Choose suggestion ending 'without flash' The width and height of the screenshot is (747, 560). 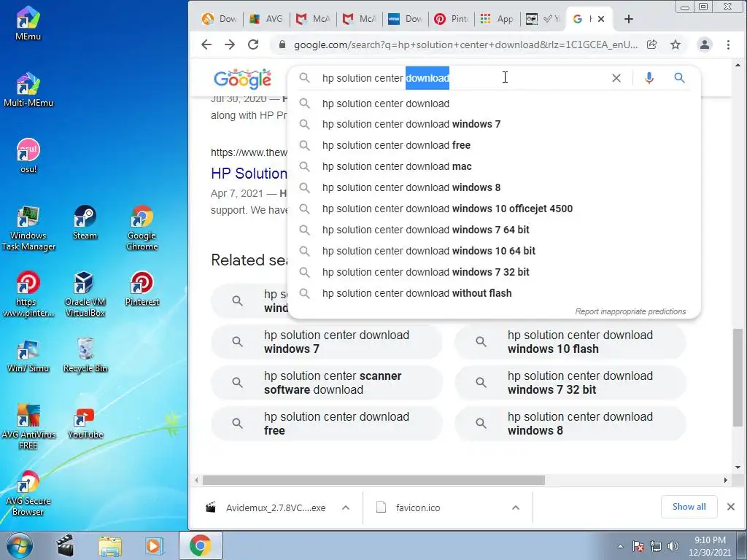click(x=494, y=293)
